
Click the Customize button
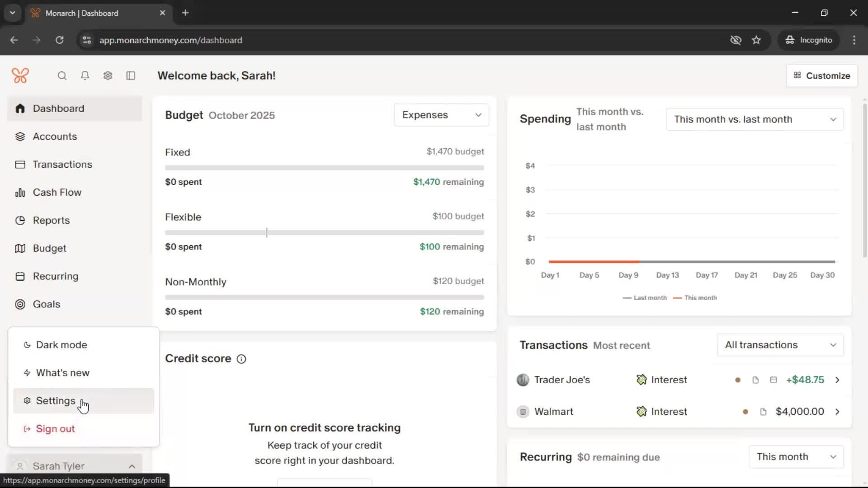click(821, 75)
